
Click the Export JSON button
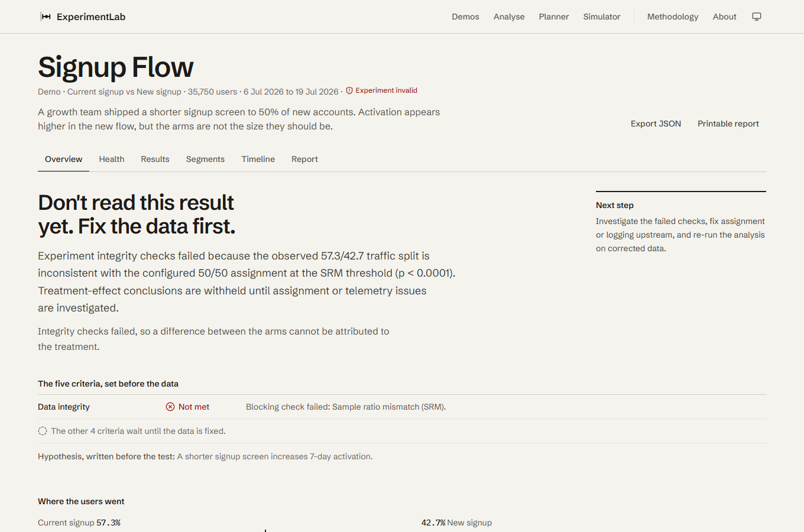[656, 124]
